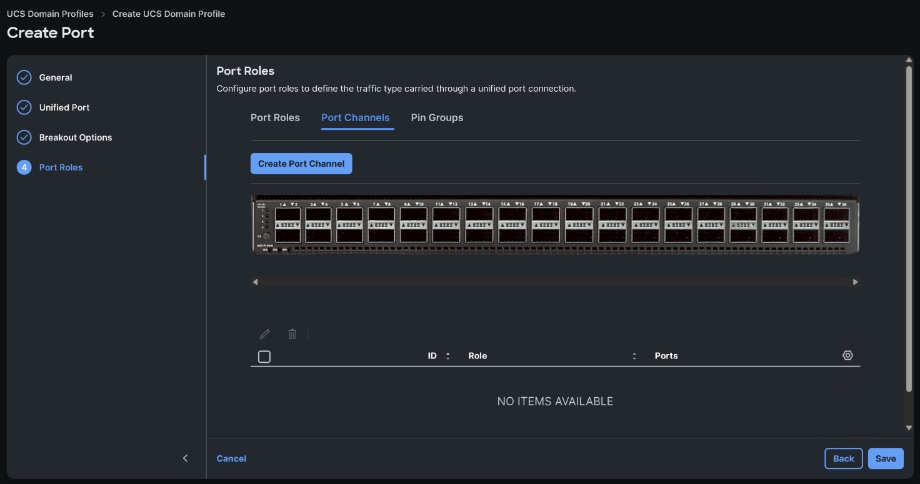
Task: Click the Breakout Options step checkmark icon
Action: [x=24, y=137]
